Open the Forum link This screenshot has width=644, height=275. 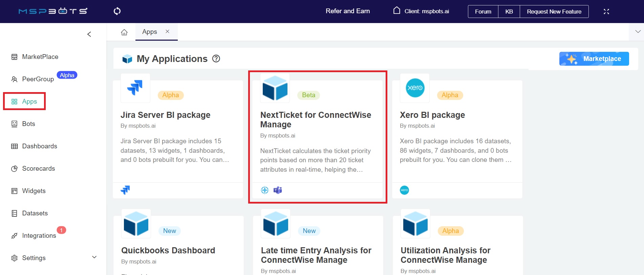click(x=483, y=12)
